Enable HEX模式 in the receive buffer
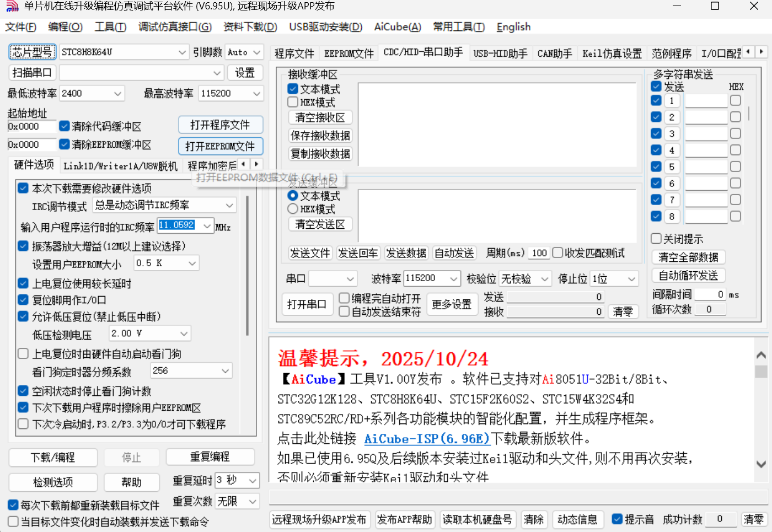The height and width of the screenshot is (532, 772). (292, 102)
